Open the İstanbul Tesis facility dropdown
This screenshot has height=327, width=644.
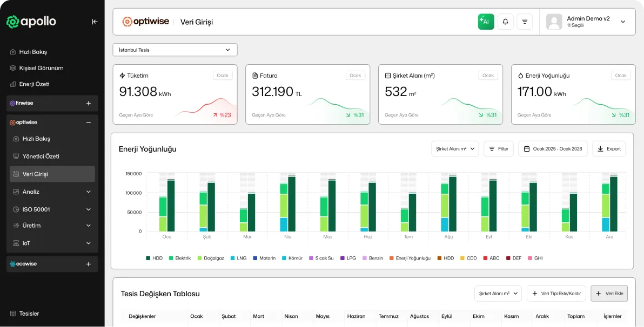[175, 50]
